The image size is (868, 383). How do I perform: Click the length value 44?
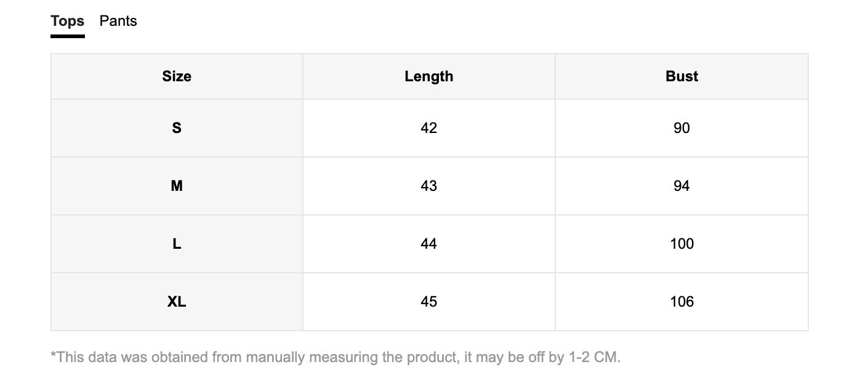[x=429, y=244]
